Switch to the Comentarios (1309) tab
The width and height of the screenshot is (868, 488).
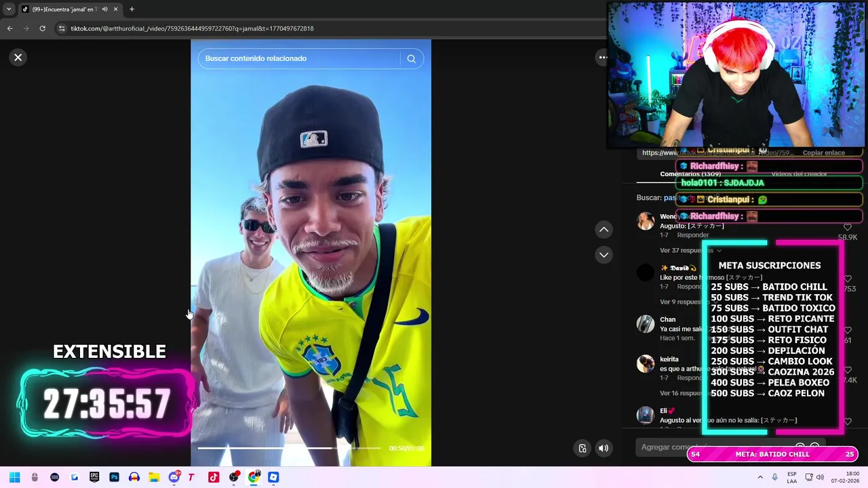(690, 174)
